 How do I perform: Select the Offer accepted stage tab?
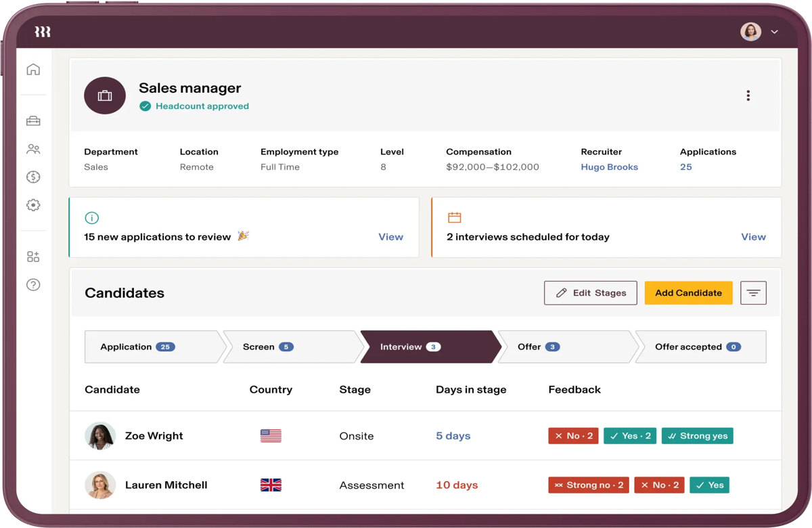pos(700,347)
